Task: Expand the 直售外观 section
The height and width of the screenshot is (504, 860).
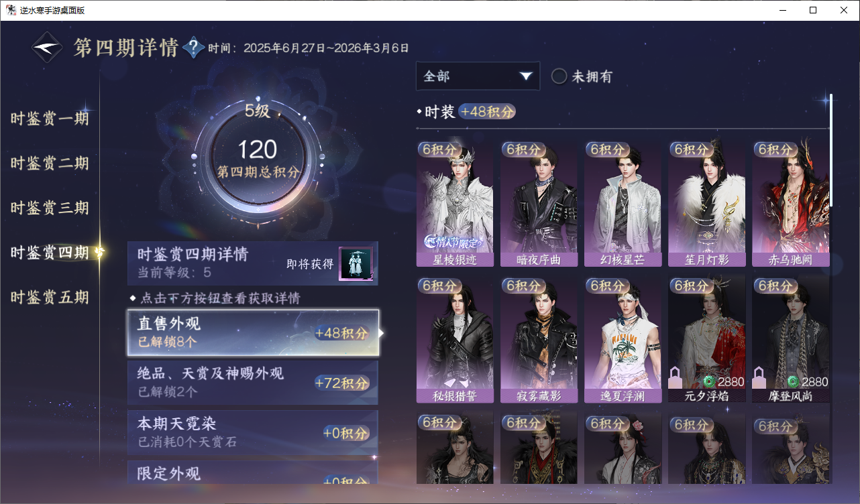Action: (253, 332)
